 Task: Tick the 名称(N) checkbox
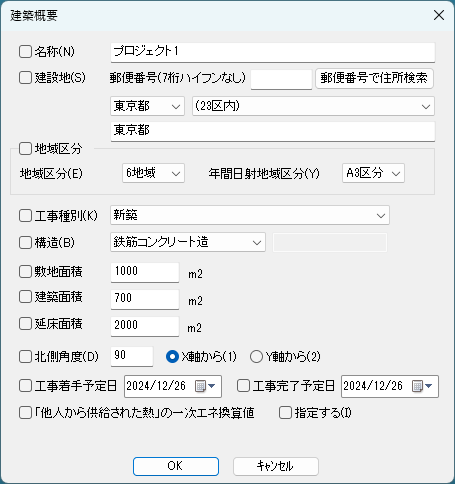tap(25, 52)
